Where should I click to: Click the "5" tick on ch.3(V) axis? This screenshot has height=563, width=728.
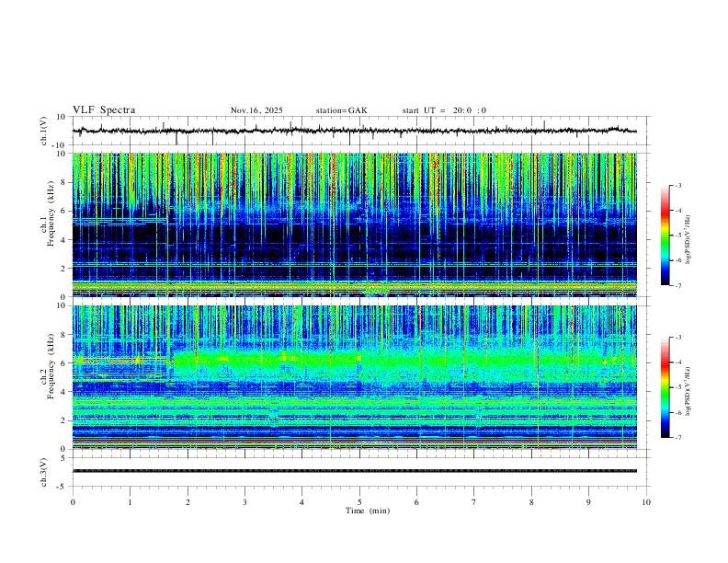pos(64,458)
